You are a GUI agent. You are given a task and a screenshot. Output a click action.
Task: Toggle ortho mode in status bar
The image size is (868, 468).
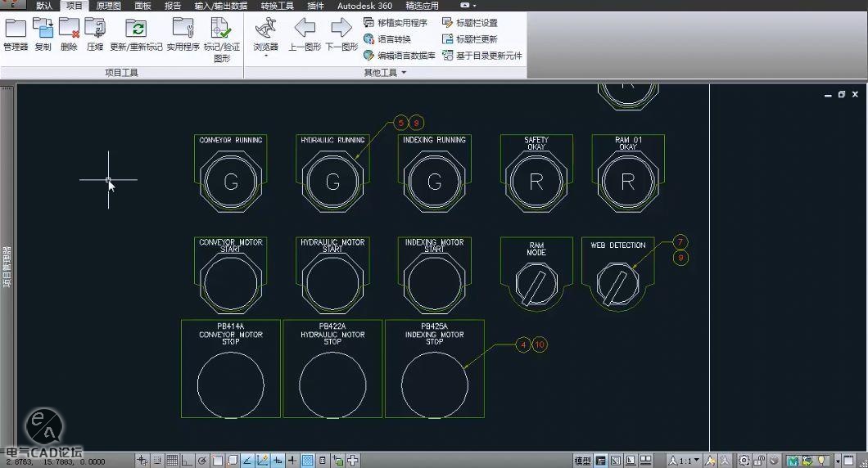186,461
